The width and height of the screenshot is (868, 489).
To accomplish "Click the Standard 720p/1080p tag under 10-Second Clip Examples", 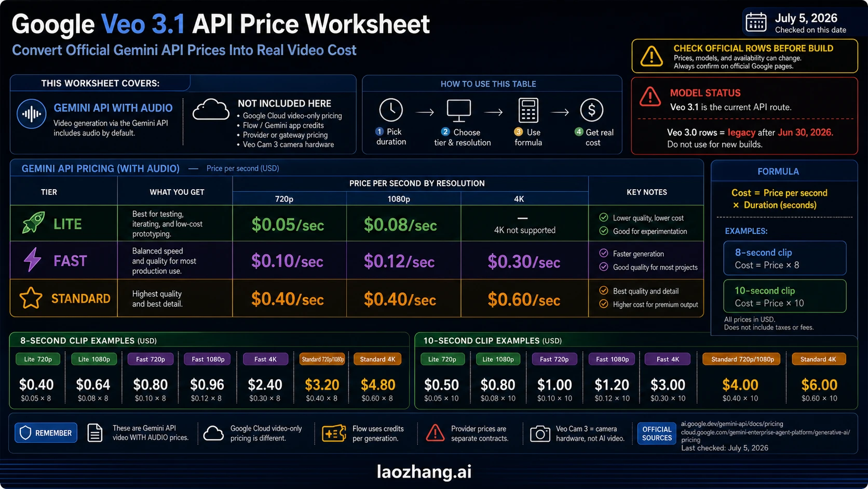I will pos(742,359).
